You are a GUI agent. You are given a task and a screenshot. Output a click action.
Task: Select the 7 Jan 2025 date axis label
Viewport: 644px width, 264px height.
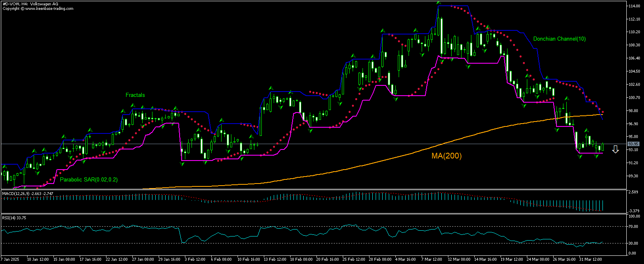coord(10,259)
